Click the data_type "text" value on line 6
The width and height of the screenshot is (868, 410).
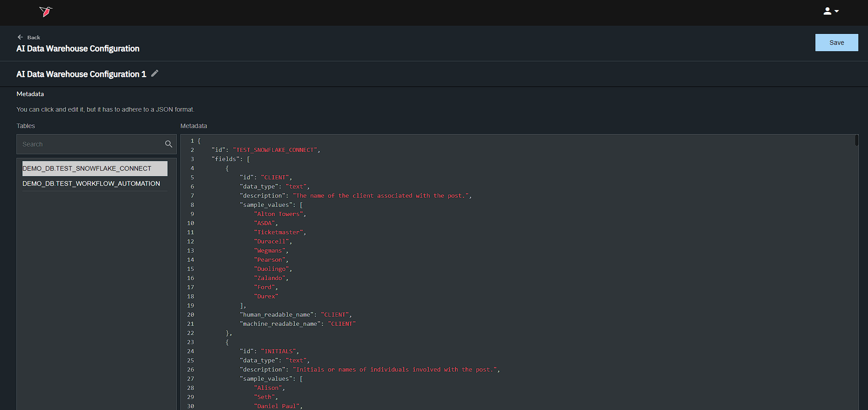point(296,187)
